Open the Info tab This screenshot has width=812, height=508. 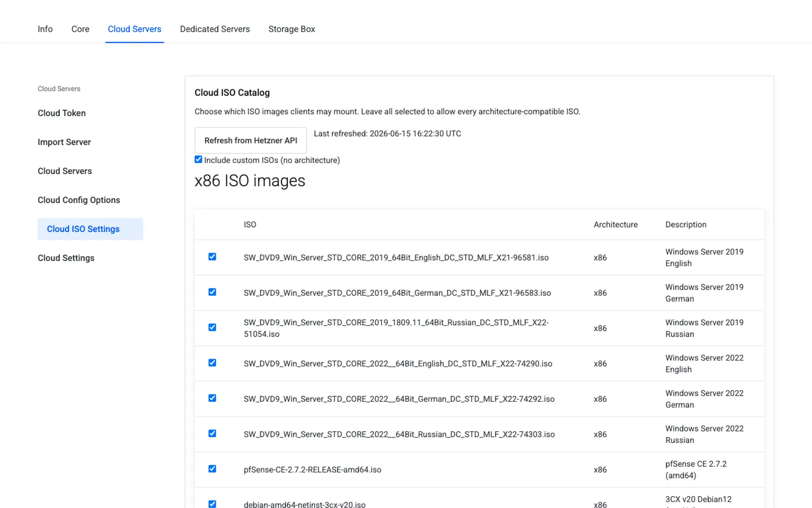tap(45, 29)
